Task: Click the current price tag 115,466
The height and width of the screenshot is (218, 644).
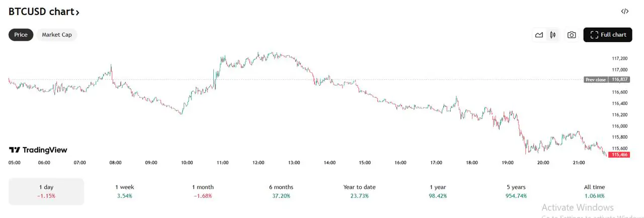Action: point(620,155)
